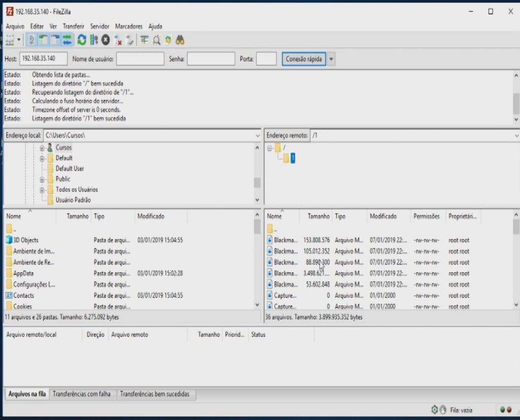Click the settings gear icon in the status bar
This screenshot has height=420, width=520.
coord(435,410)
